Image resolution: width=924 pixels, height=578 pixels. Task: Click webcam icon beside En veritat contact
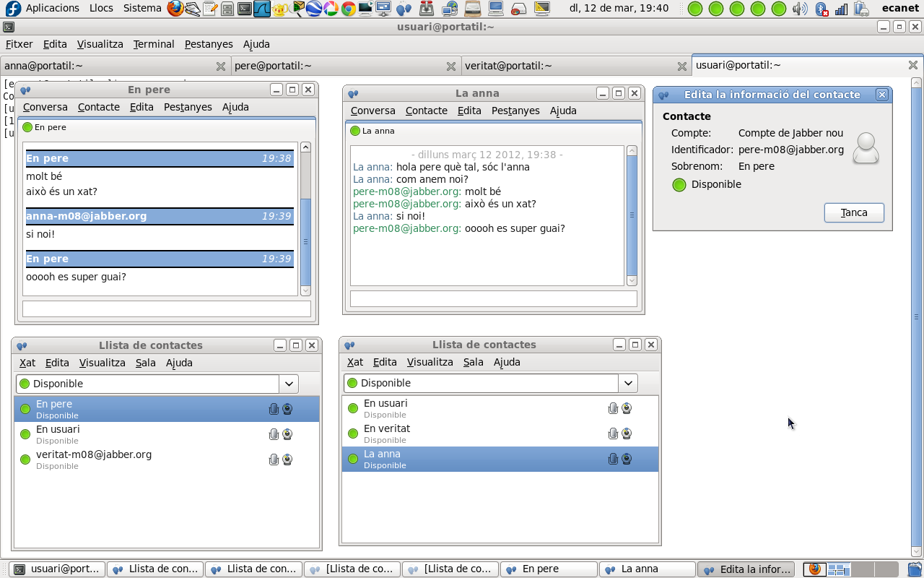[x=627, y=433]
